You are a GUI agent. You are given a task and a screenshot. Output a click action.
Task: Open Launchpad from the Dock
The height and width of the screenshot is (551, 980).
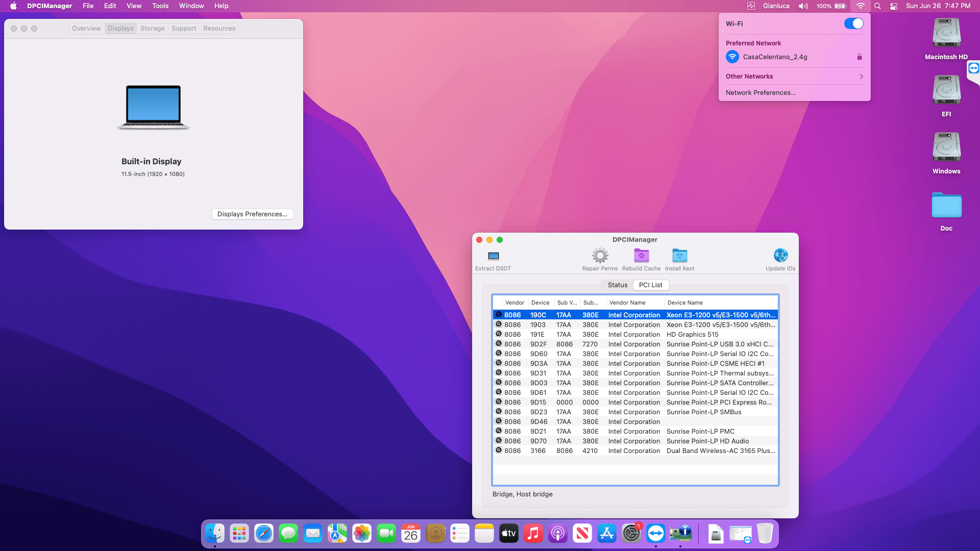click(x=239, y=534)
